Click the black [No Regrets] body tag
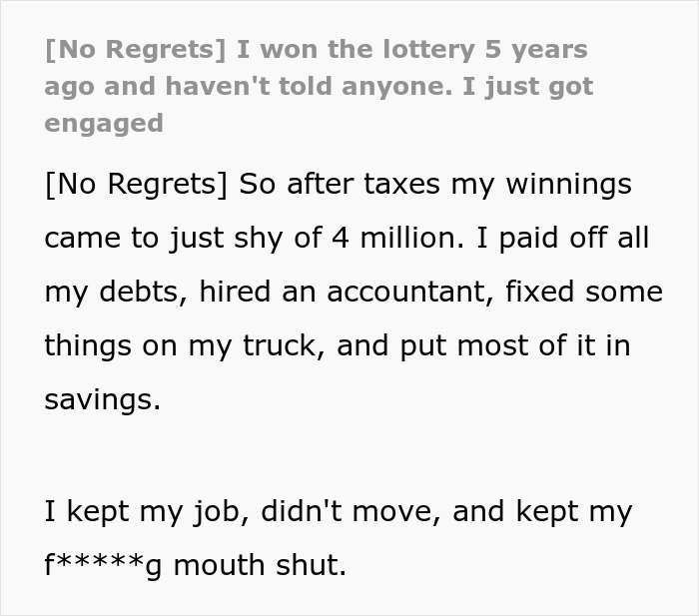This screenshot has width=699, height=616. click(130, 184)
